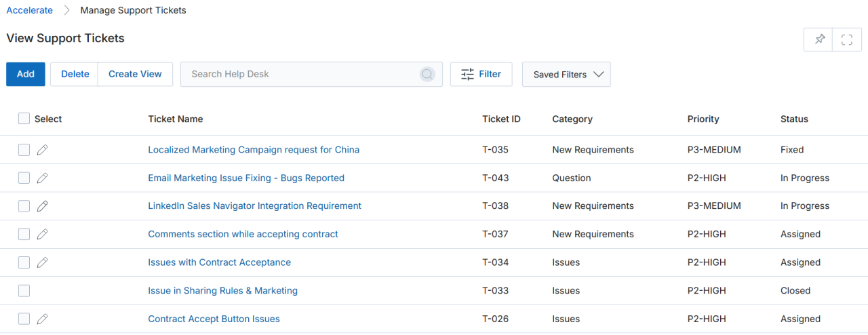Click ticket ID T-034 cell
This screenshot has height=335, width=868.
495,262
